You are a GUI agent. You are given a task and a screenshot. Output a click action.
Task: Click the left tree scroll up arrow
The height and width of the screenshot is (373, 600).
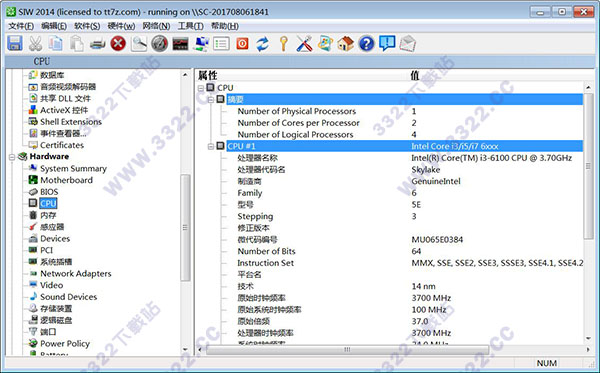tap(185, 75)
